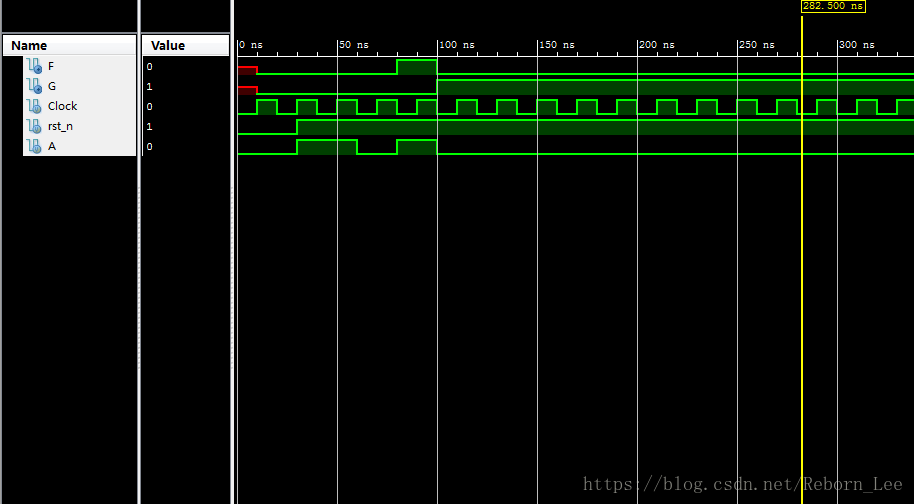Click the value 1 in G row

tap(149, 86)
